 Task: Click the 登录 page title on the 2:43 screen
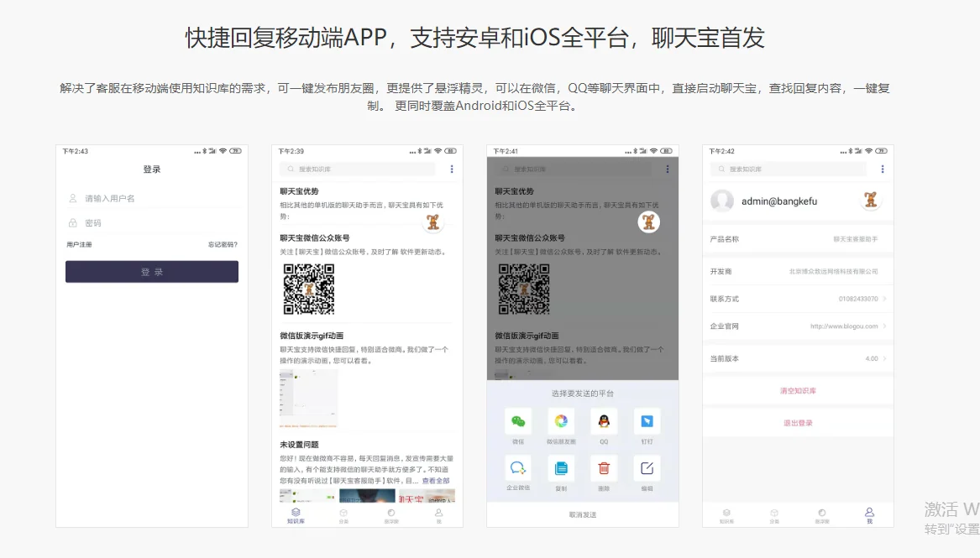(152, 169)
